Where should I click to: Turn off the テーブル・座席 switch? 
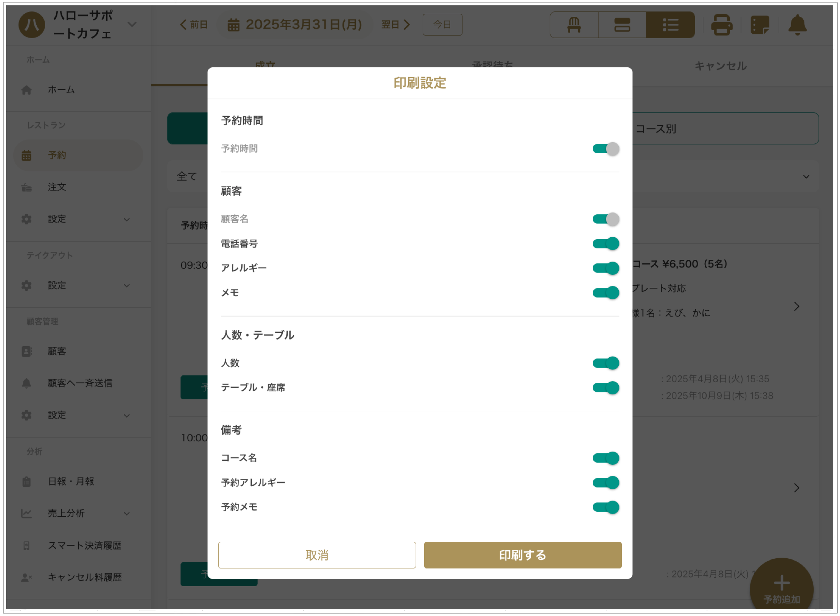pos(606,388)
